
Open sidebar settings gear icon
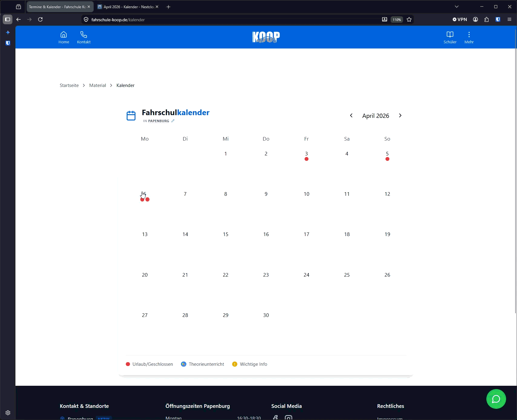coord(8,413)
